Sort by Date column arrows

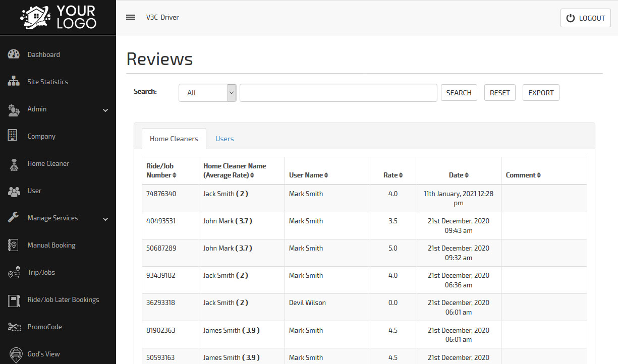[467, 175]
